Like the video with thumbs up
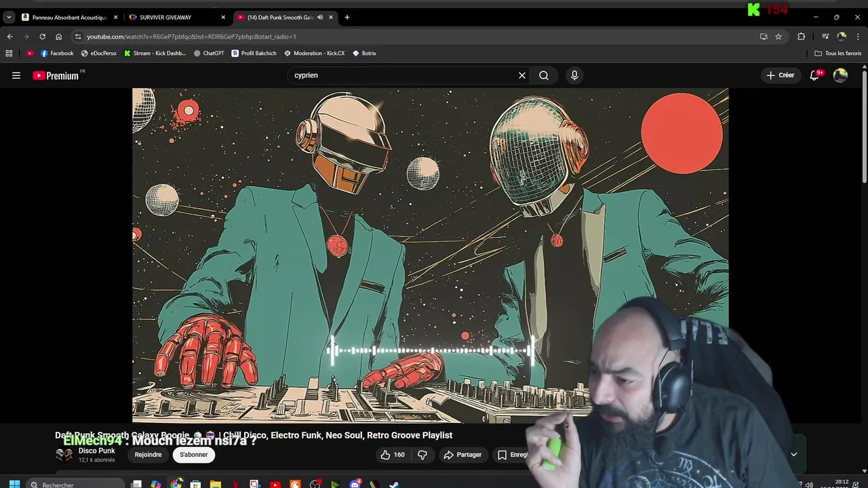This screenshot has width=868, height=488. [x=393, y=455]
